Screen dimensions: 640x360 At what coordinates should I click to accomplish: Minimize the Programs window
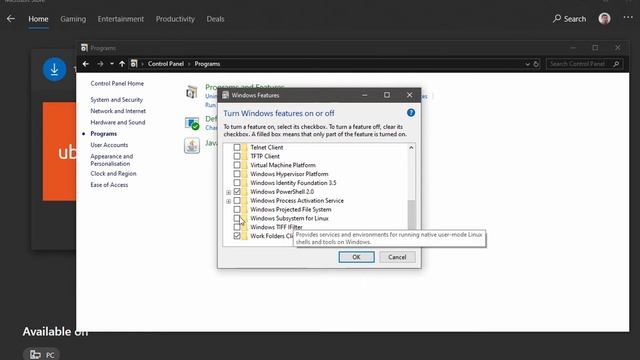(x=573, y=48)
